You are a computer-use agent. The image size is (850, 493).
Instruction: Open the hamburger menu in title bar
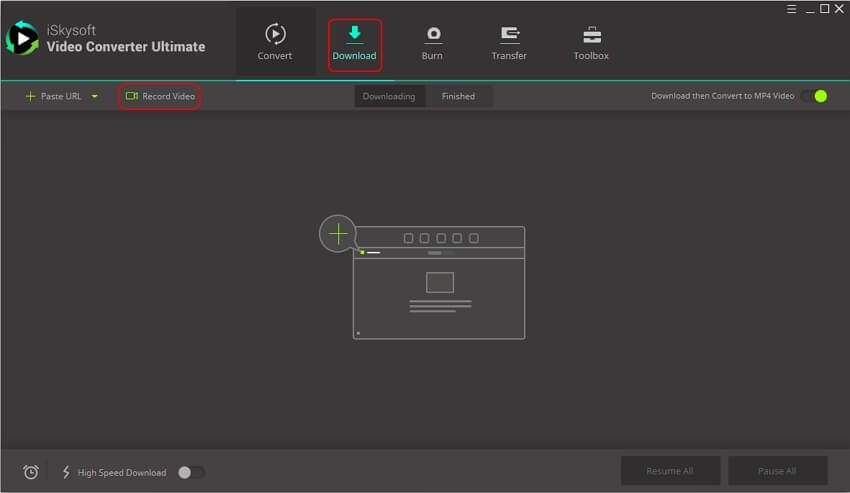(791, 9)
